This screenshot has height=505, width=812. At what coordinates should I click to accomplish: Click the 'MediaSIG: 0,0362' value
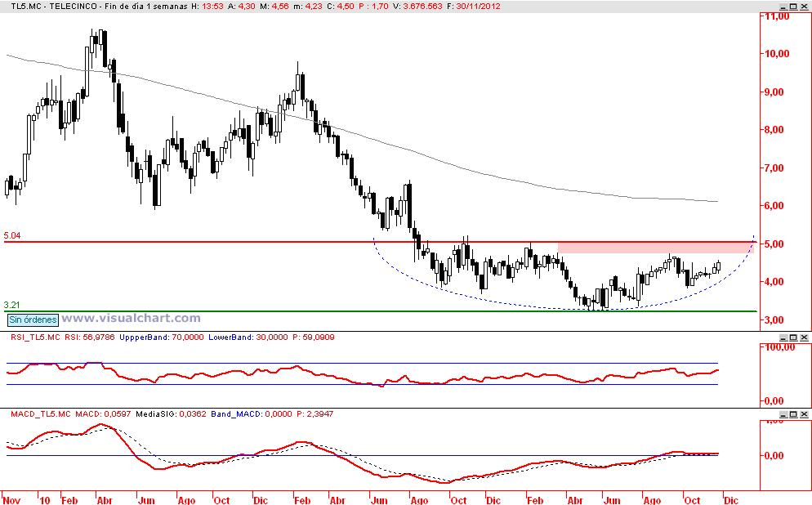[x=171, y=414]
